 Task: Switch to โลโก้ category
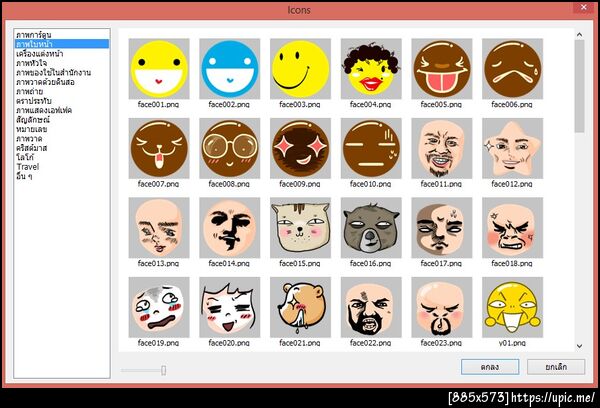[x=25, y=157]
